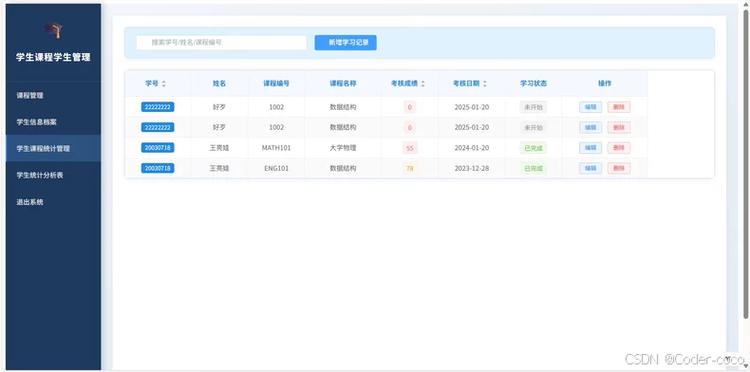Image resolution: width=750 pixels, height=372 pixels.
Task: Click the date 2023-12-28
Action: [472, 168]
